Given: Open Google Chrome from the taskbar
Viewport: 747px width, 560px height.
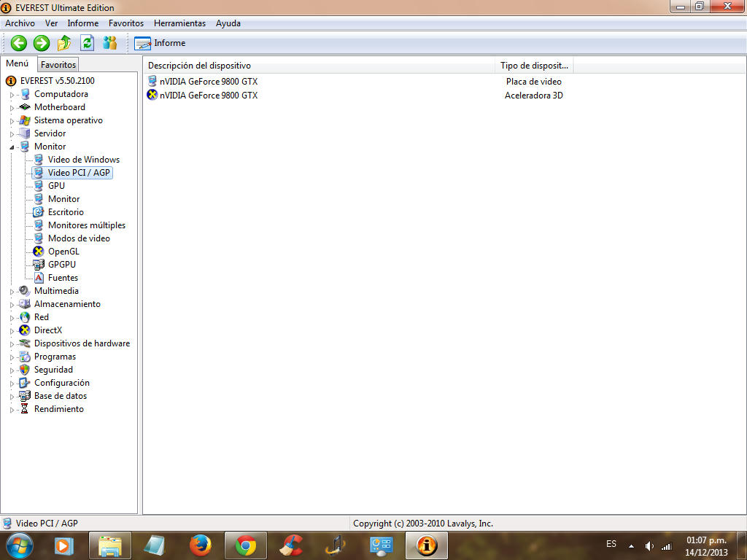Looking at the screenshot, I should click(x=245, y=545).
